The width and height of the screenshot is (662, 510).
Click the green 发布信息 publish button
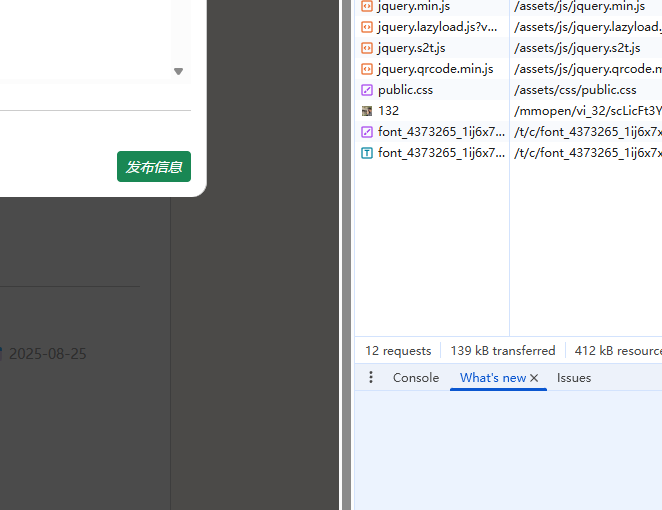(154, 167)
